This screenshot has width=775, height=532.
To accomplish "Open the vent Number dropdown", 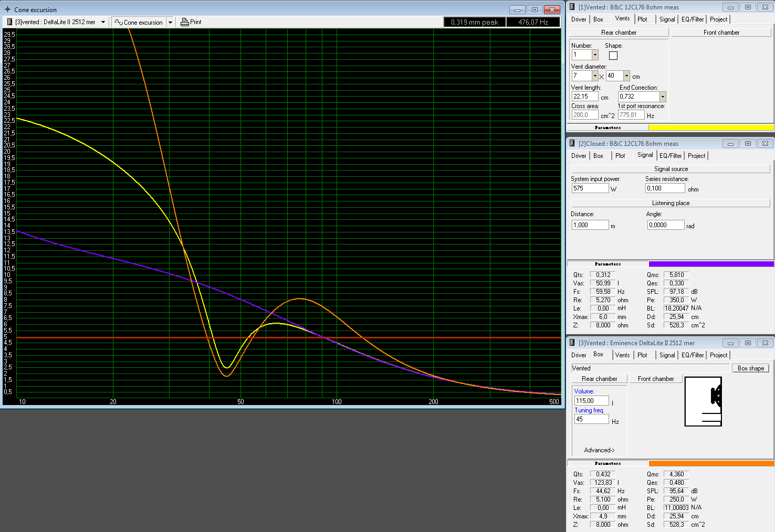I will pyautogui.click(x=595, y=55).
